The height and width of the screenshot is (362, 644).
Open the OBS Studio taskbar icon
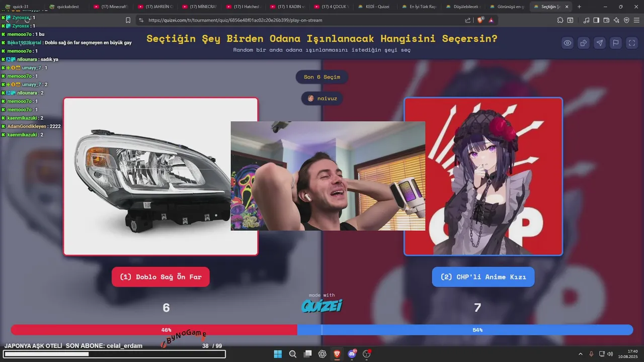[x=367, y=354]
